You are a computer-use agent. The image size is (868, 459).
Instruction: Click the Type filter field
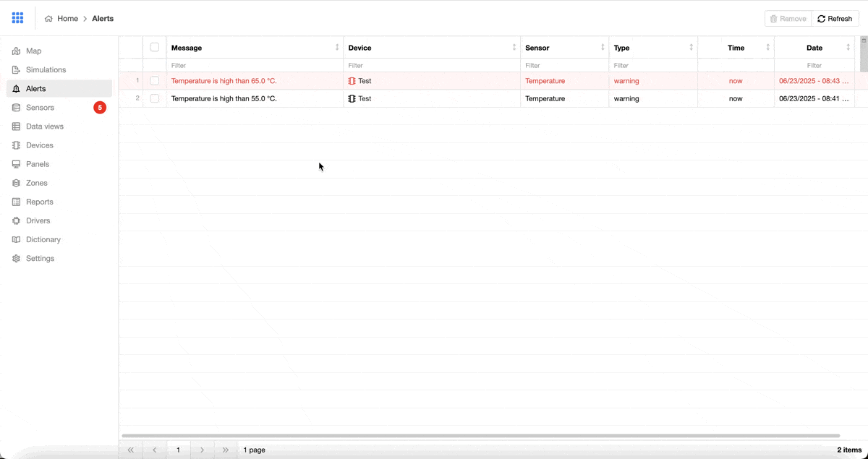(653, 65)
